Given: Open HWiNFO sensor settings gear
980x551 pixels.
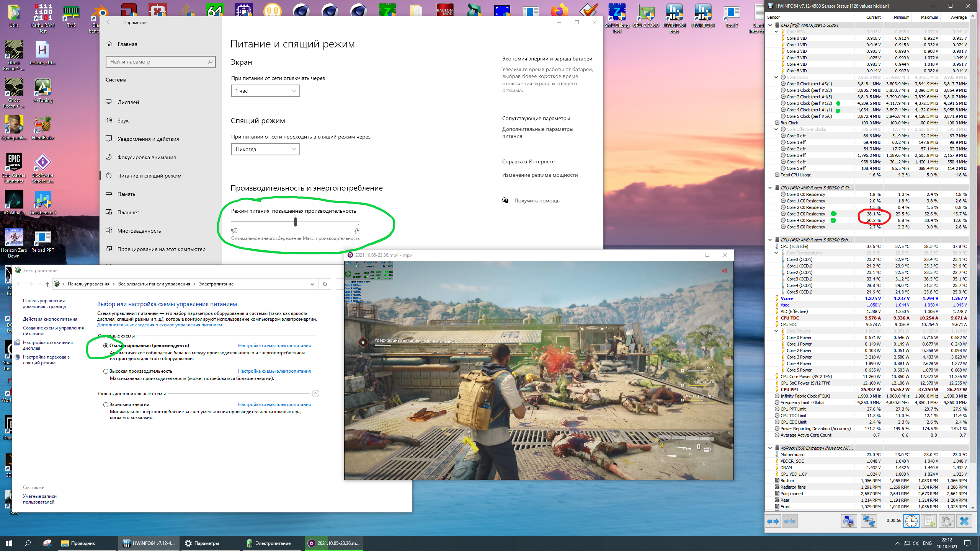Looking at the screenshot, I should 946,521.
